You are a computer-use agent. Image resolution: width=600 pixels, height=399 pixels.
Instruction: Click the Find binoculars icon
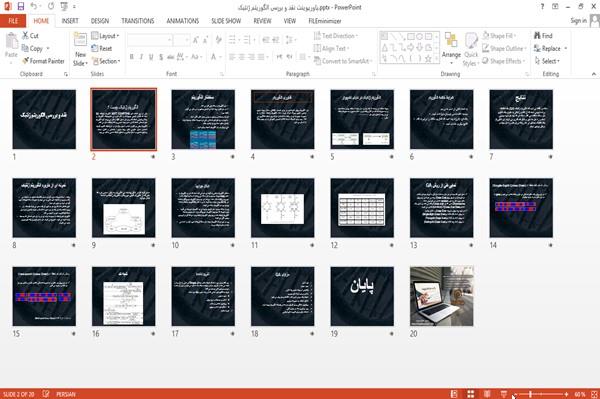coord(537,36)
